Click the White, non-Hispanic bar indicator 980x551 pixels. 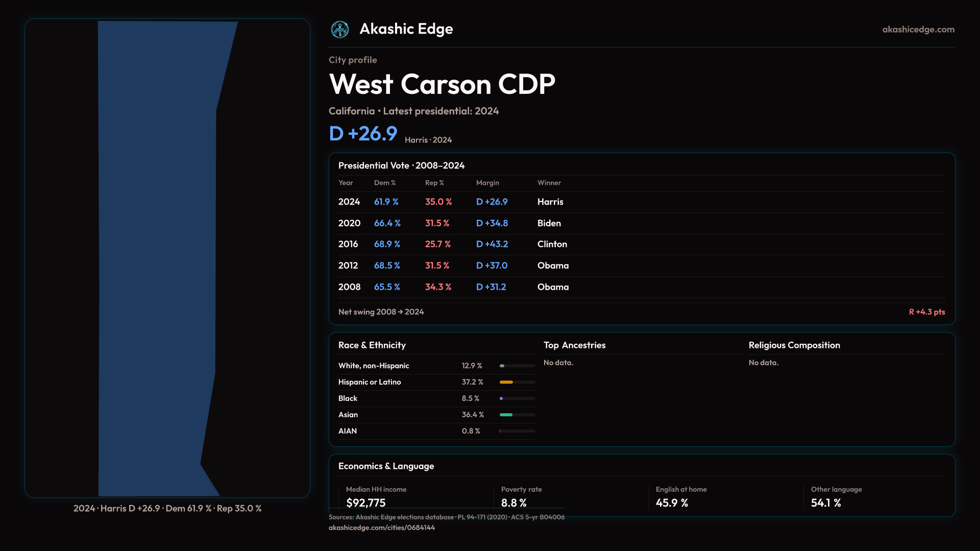coord(503,366)
